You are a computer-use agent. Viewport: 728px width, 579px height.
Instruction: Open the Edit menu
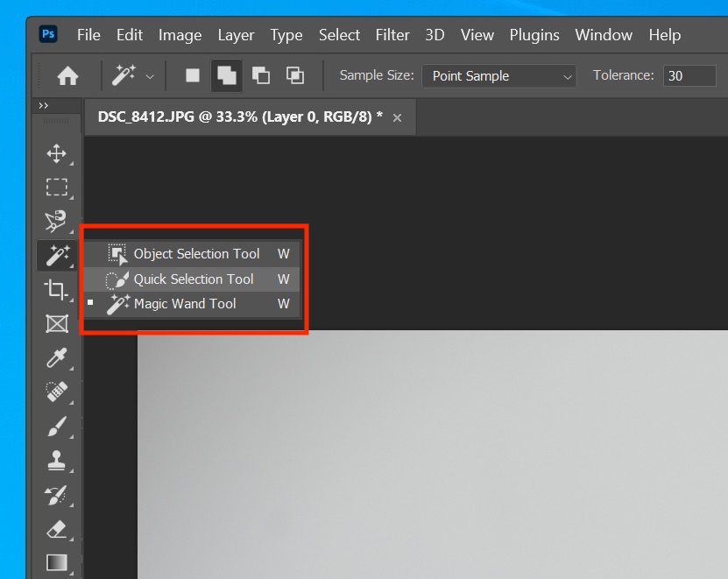tap(130, 35)
